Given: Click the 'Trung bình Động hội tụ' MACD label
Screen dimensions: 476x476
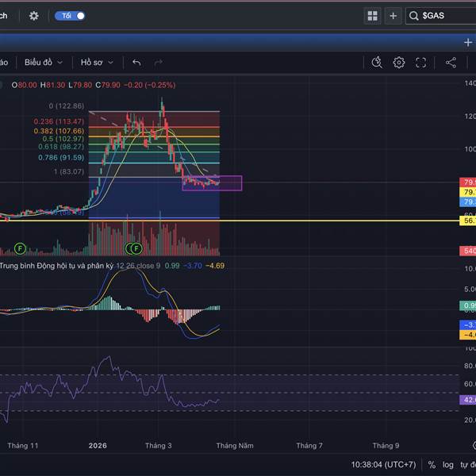Looking at the screenshot, I should (56, 265).
